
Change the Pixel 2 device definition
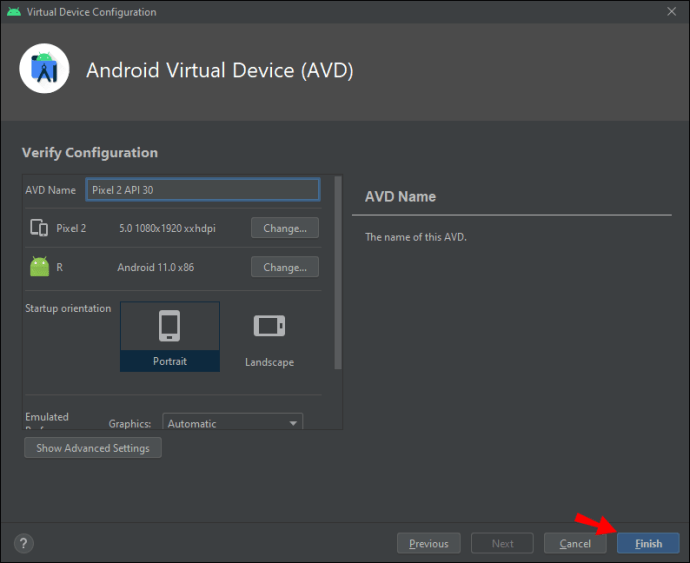click(285, 228)
